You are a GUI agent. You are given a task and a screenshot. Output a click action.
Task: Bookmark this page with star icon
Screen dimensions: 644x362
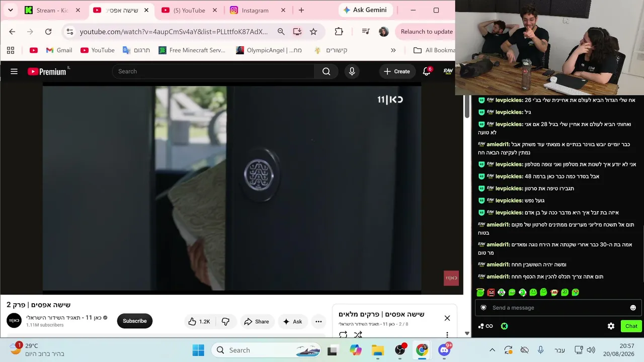[x=313, y=32]
